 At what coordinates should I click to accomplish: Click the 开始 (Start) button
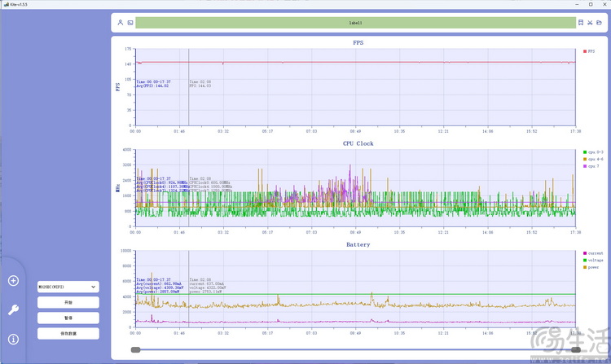point(68,302)
